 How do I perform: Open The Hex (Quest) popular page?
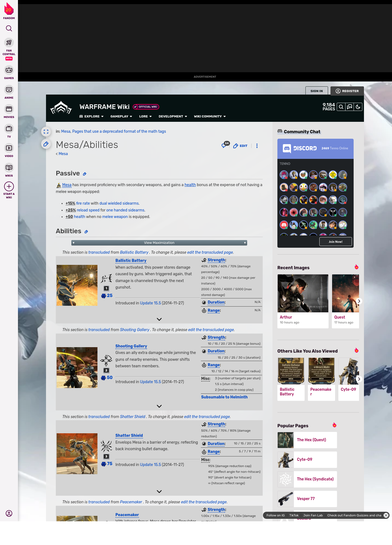click(x=307, y=440)
